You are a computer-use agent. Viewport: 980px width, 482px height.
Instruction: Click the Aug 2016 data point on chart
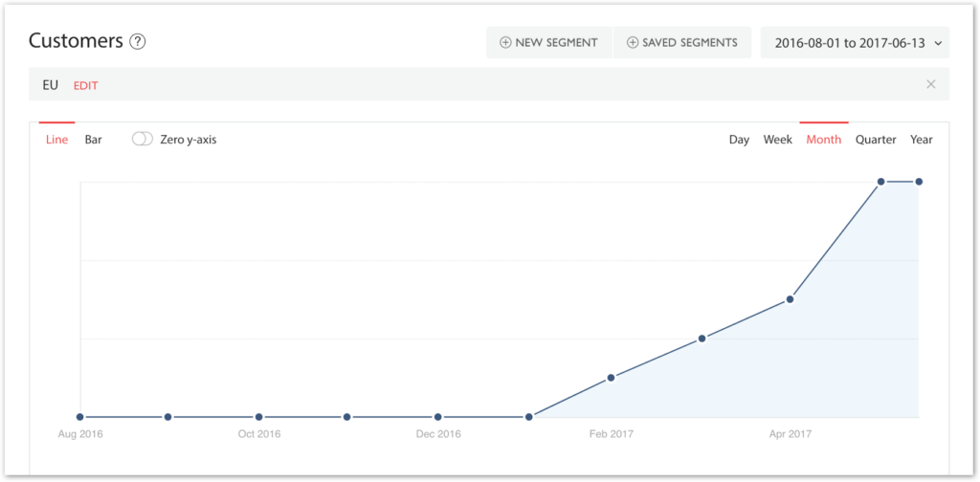80,416
